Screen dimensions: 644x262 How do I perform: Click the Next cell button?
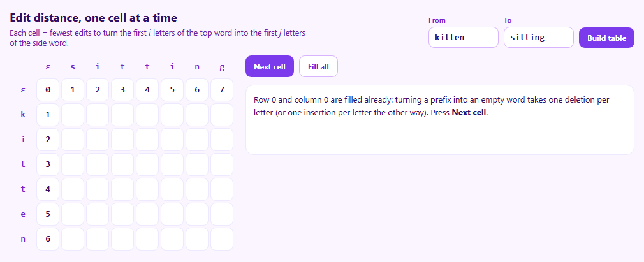coord(270,66)
